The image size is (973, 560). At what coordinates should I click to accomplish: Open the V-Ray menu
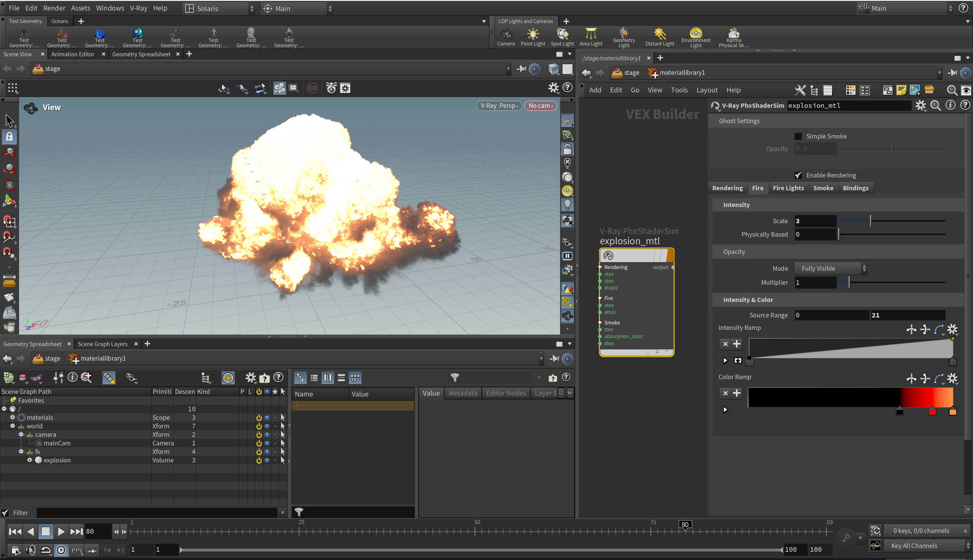point(138,8)
